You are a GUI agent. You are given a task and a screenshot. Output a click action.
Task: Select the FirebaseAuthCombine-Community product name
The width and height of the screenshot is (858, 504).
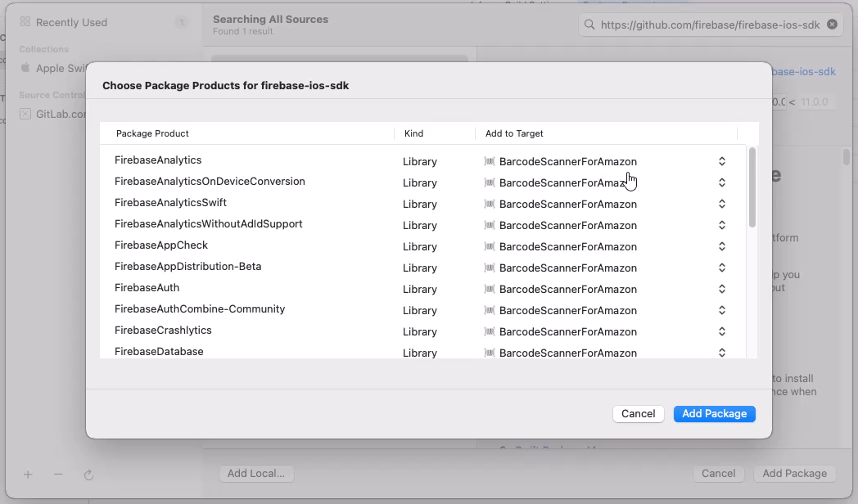pos(200,309)
